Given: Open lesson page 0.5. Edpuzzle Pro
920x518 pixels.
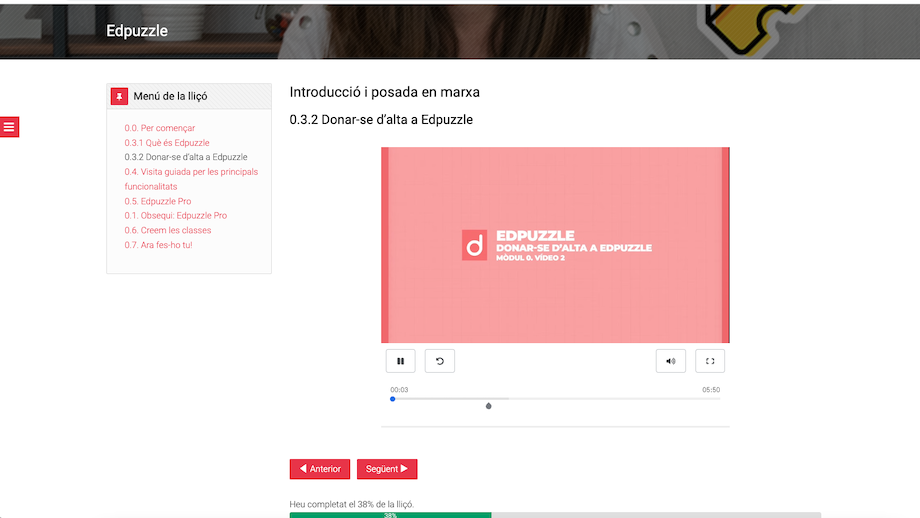Looking at the screenshot, I should (158, 201).
